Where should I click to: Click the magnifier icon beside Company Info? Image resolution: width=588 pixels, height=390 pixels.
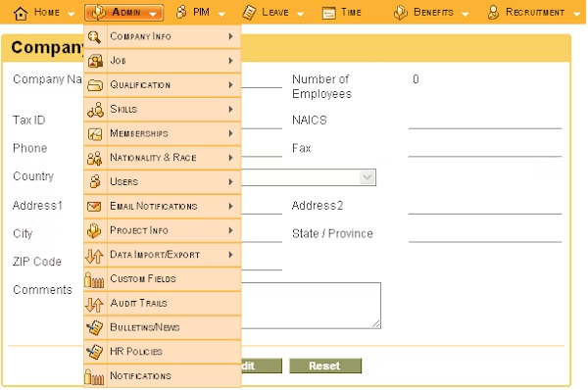coord(94,37)
